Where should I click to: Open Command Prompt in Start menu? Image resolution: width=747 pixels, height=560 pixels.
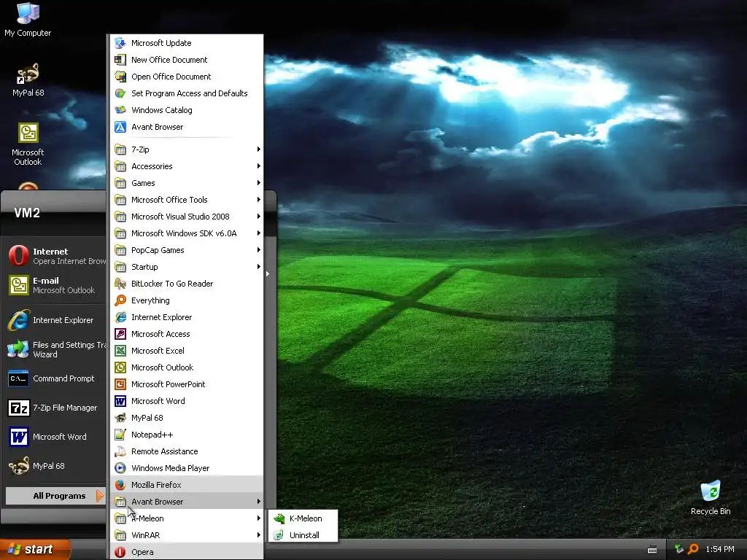[56, 378]
